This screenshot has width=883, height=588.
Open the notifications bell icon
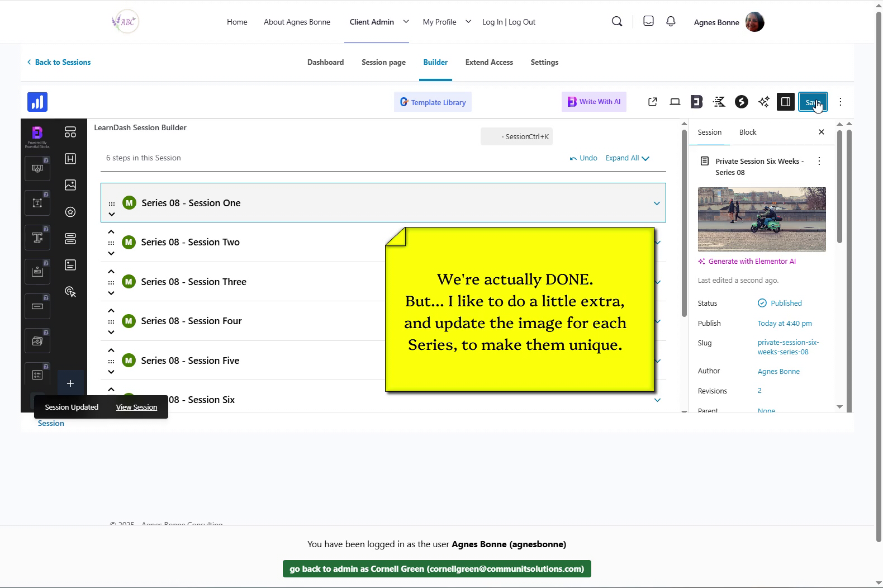click(x=671, y=22)
